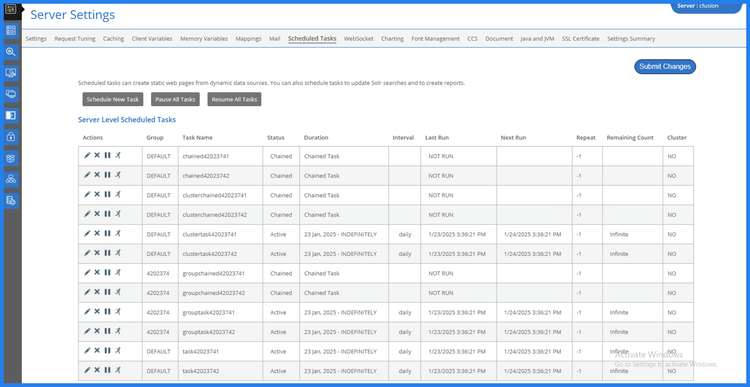This screenshot has width=750, height=387.
Task: Switch to the CCS tab
Action: coord(472,39)
